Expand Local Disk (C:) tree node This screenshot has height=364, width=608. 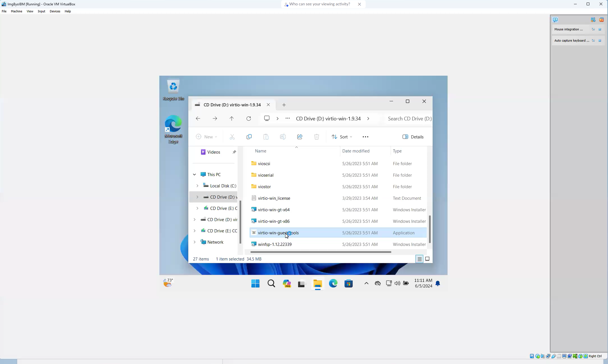point(197,186)
